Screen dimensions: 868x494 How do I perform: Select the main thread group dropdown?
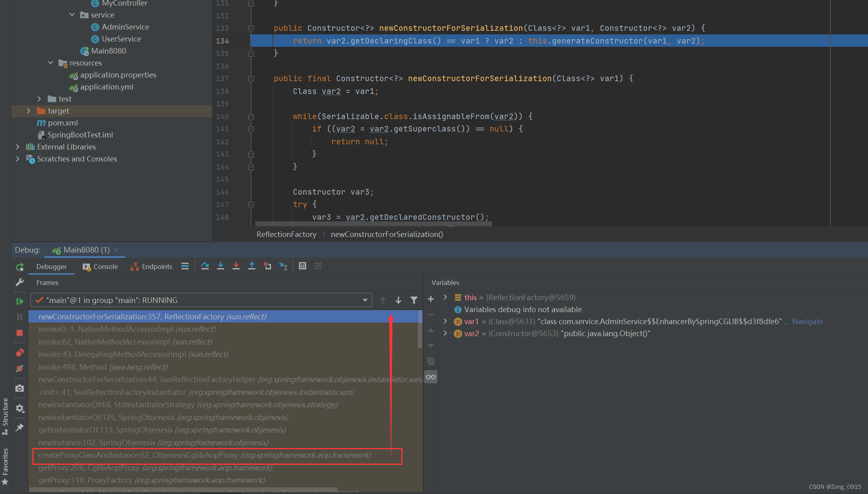[x=202, y=300]
